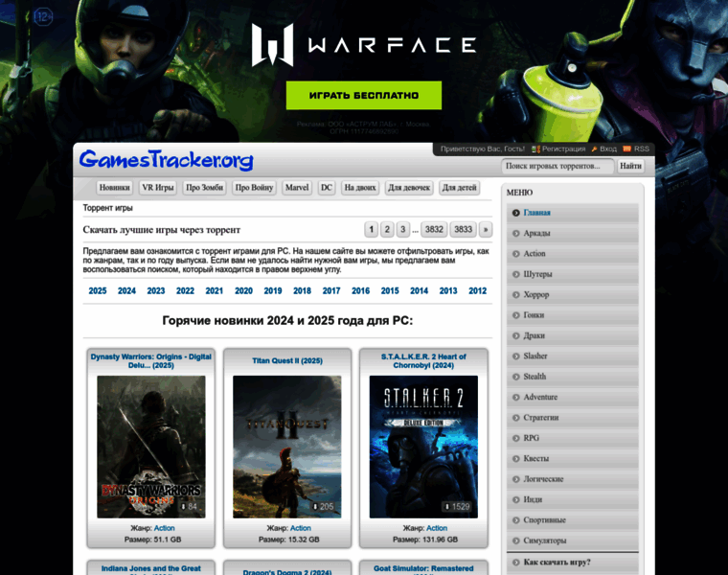Filter games by year 2023
Image resolution: width=728 pixels, height=575 pixels.
(156, 291)
